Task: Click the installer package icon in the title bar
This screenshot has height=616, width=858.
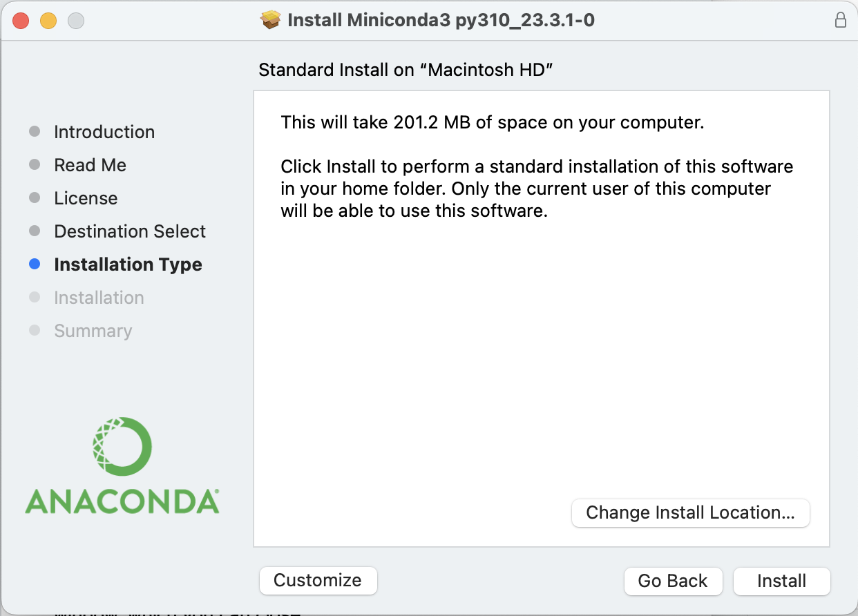Action: pos(270,20)
